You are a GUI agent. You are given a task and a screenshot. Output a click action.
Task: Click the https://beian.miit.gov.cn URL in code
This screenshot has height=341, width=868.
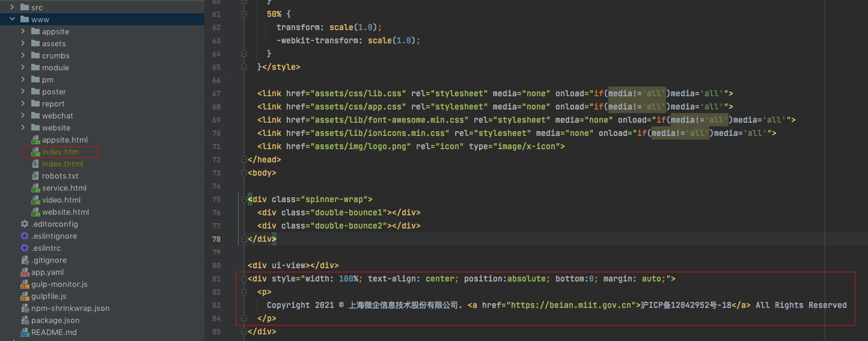click(573, 305)
